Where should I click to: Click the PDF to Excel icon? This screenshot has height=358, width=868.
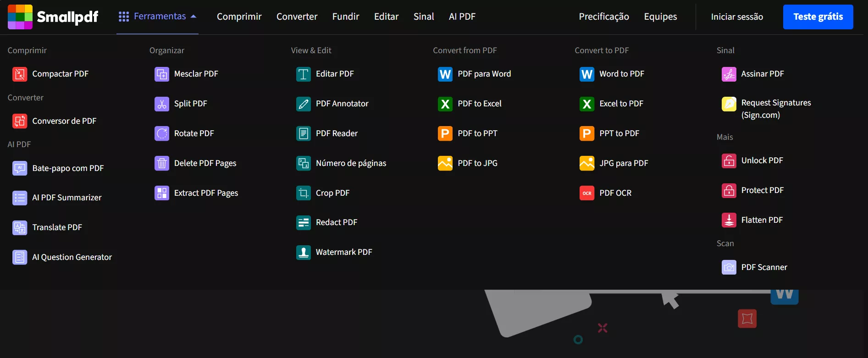pos(445,104)
